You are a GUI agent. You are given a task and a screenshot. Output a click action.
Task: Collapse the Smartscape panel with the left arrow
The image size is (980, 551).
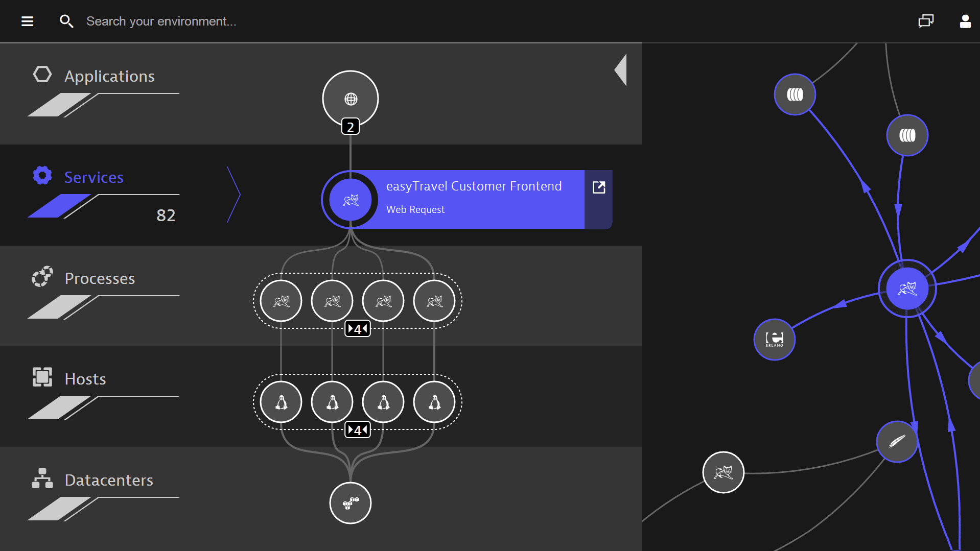621,70
